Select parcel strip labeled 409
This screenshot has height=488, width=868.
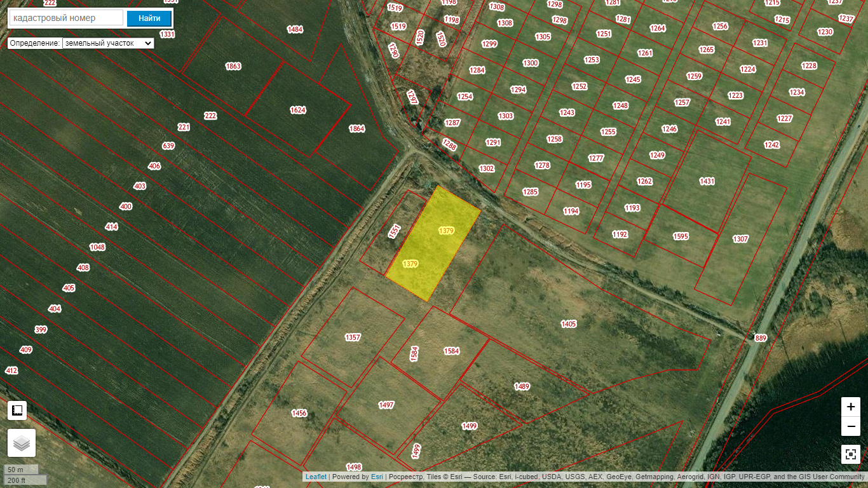pos(26,349)
